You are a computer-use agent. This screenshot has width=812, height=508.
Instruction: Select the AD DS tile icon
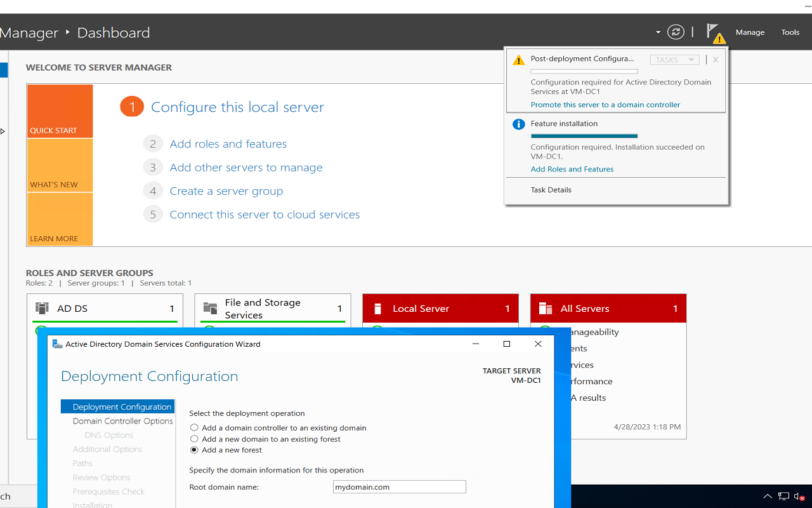(43, 309)
